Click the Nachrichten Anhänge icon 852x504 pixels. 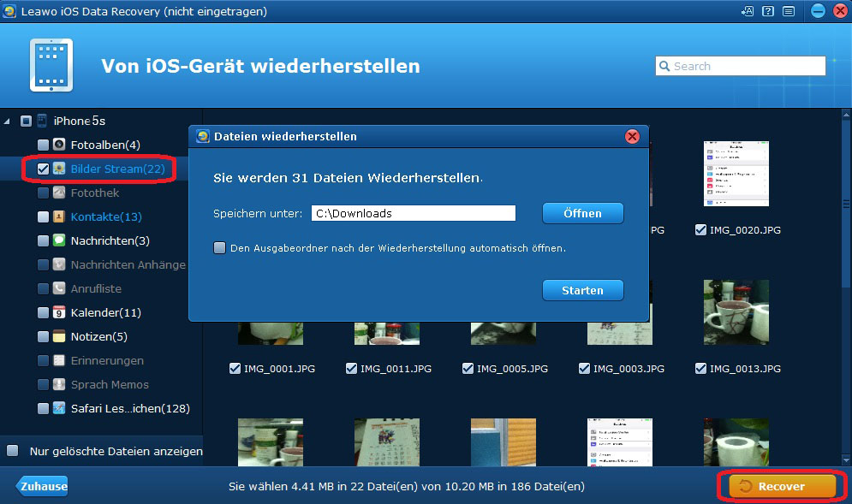59,264
